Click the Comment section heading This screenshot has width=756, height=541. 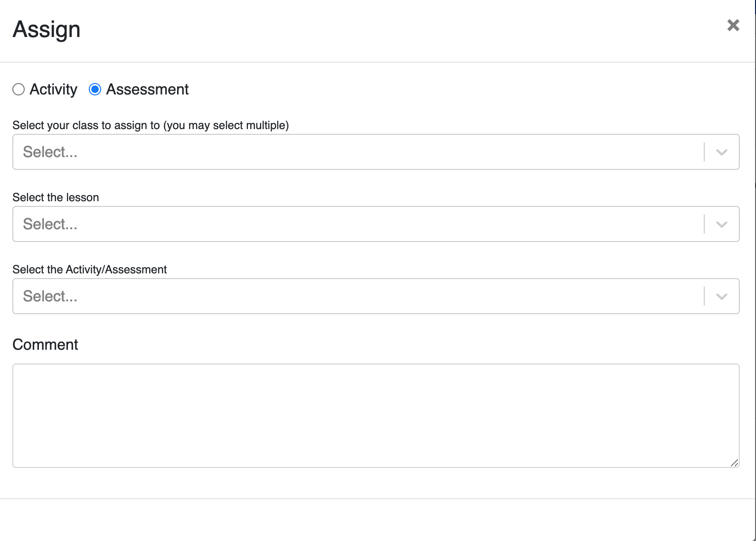point(45,345)
